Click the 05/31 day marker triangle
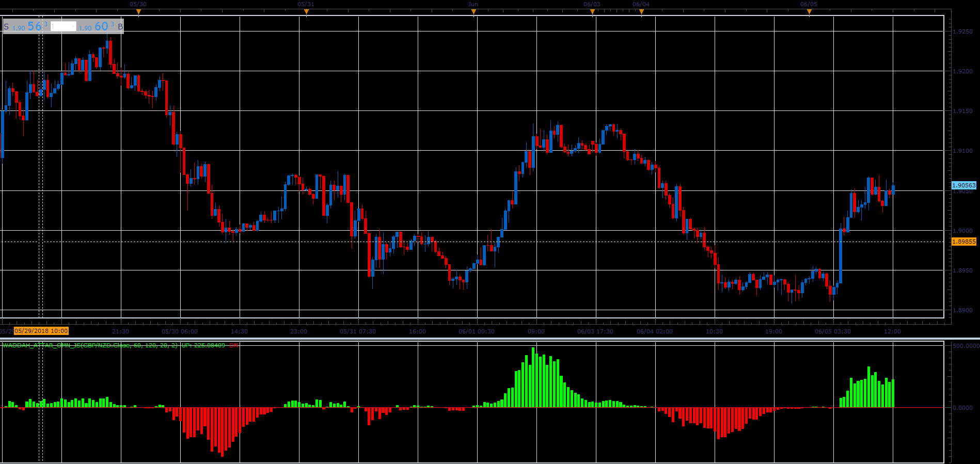980x464 pixels. 306,12
